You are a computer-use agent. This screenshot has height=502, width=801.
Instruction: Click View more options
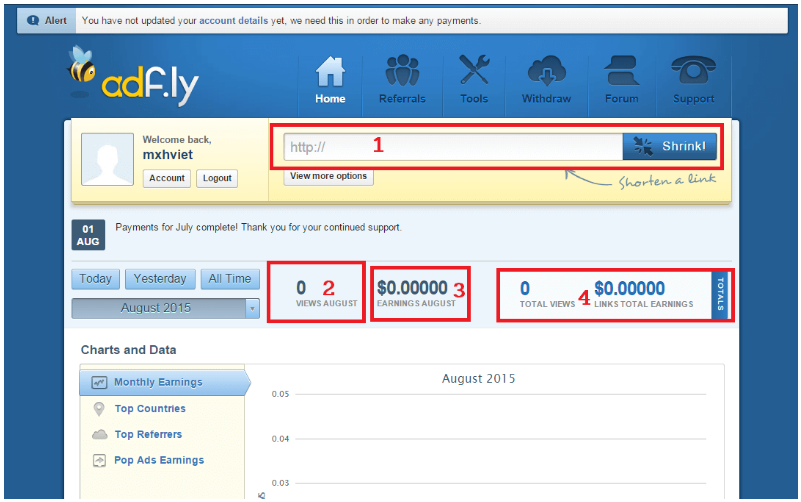pos(328,176)
